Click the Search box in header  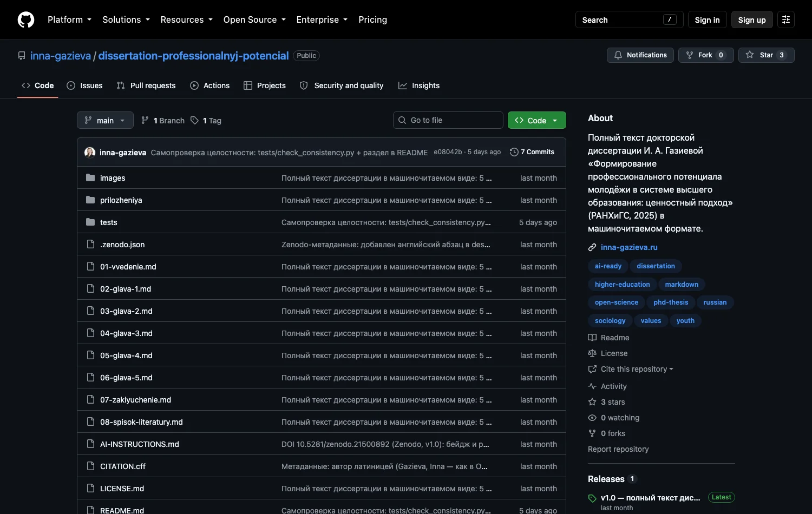(x=630, y=19)
